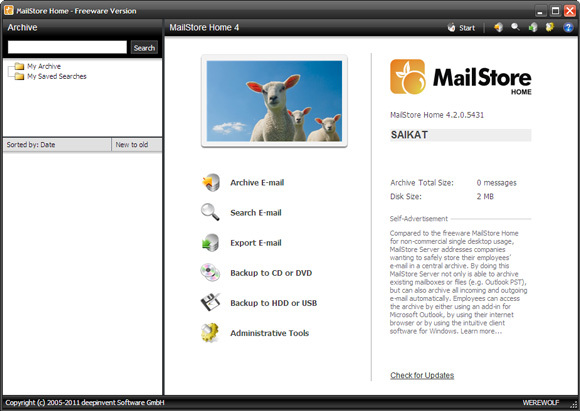Click the Backup to CD or DVD disc icon
The height and width of the screenshot is (411, 580).
[x=210, y=273]
